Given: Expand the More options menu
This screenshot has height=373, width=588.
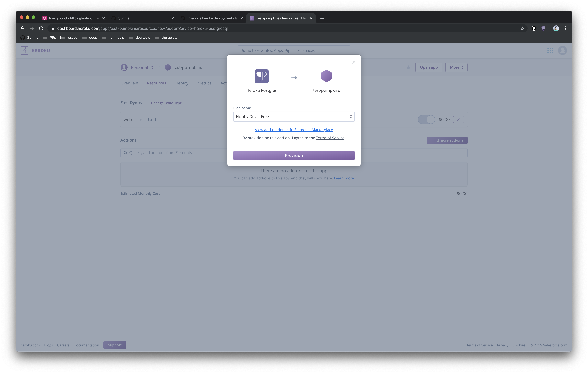Looking at the screenshot, I should coord(456,67).
